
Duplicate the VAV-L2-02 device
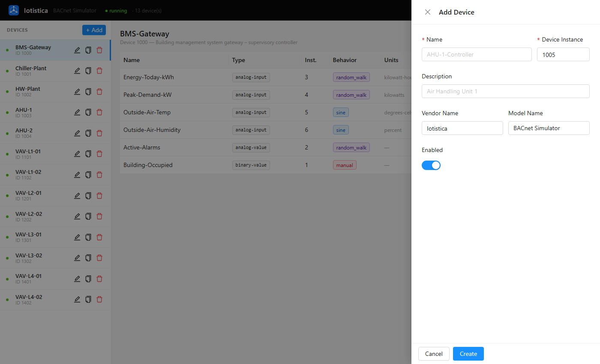(88, 216)
